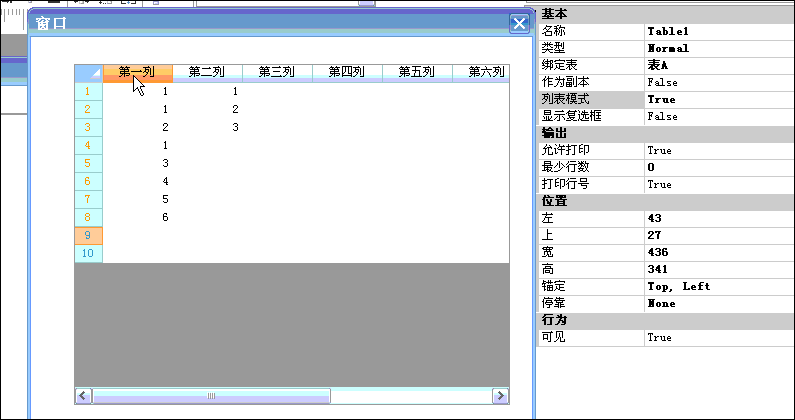Click the 宽 value 436 field

pos(719,252)
